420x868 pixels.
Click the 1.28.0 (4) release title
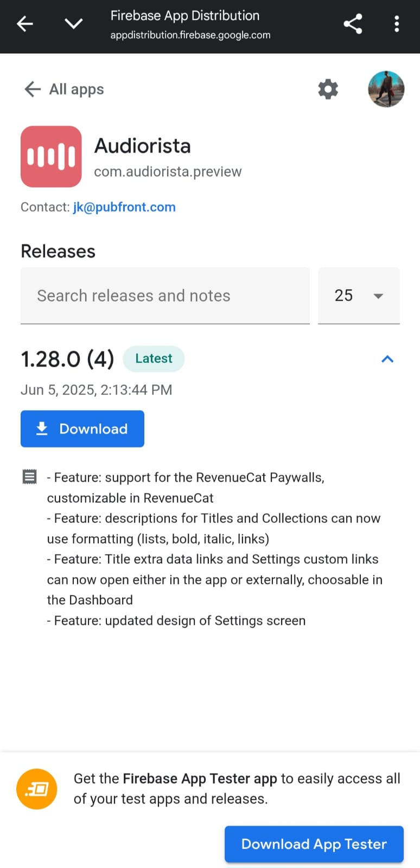67,359
